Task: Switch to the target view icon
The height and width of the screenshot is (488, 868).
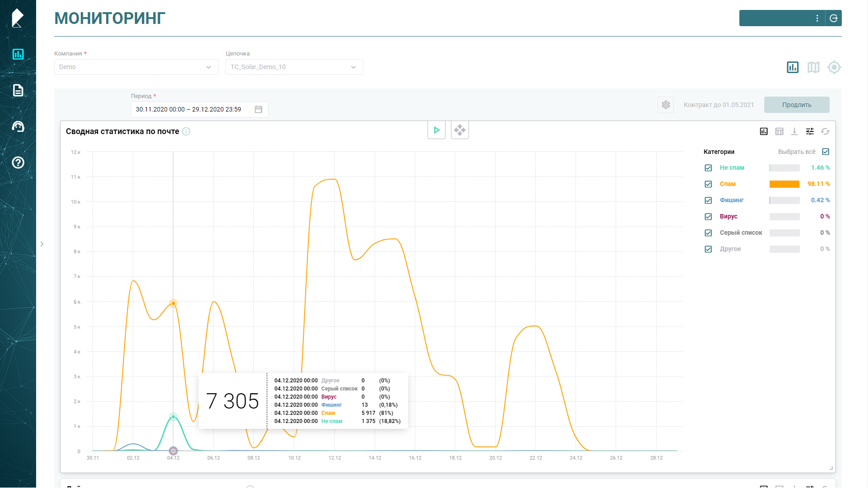Action: pyautogui.click(x=834, y=67)
